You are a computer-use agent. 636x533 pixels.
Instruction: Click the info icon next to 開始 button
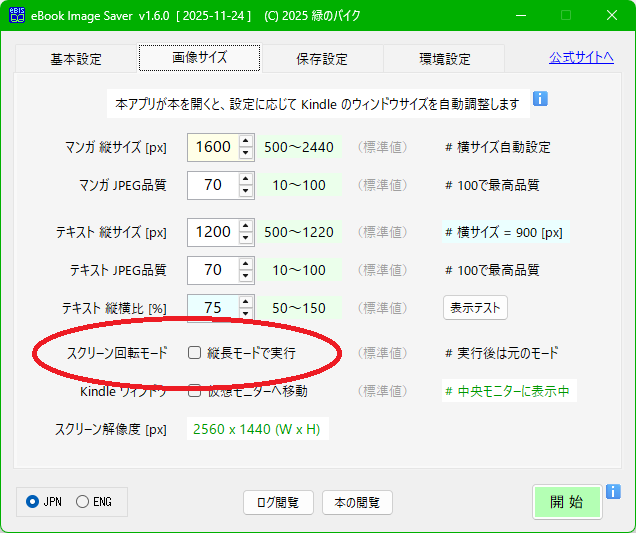(x=613, y=492)
